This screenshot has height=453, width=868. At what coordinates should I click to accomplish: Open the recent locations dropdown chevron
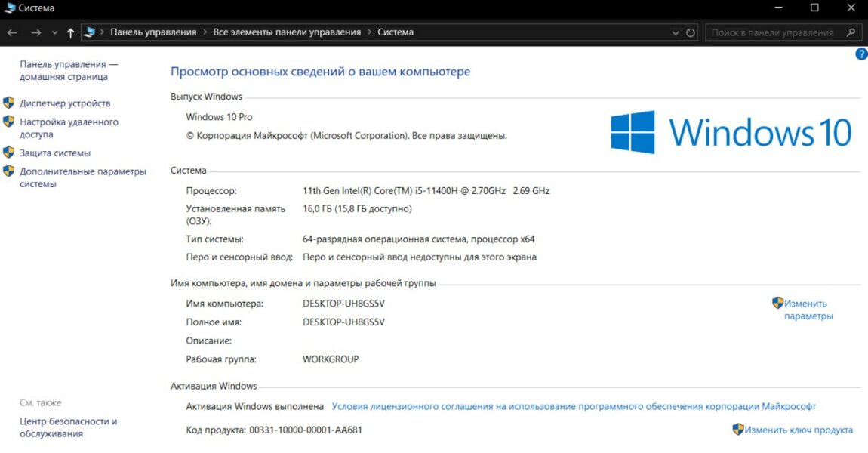coord(54,33)
